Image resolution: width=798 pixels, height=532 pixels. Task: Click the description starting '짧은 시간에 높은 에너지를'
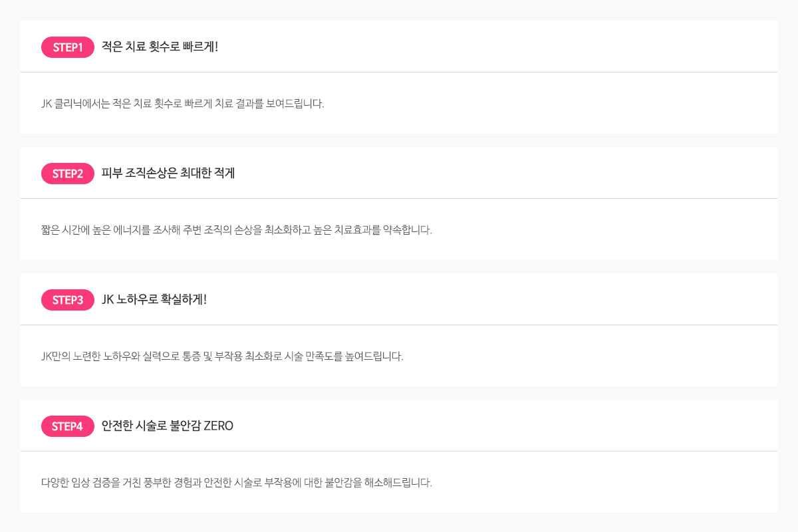[237, 230]
